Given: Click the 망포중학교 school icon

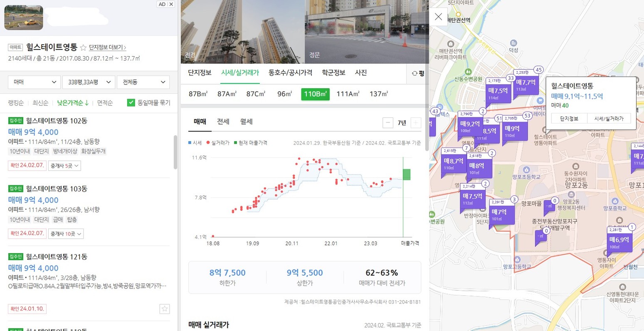Looking at the screenshot, I should [x=615, y=202].
